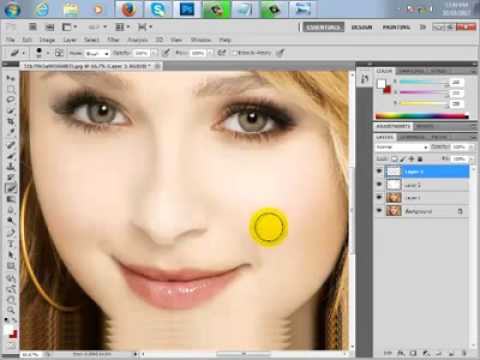Screen dimensions: 480x360
Task: Open Firefox from the taskbar
Action: click(x=129, y=9)
